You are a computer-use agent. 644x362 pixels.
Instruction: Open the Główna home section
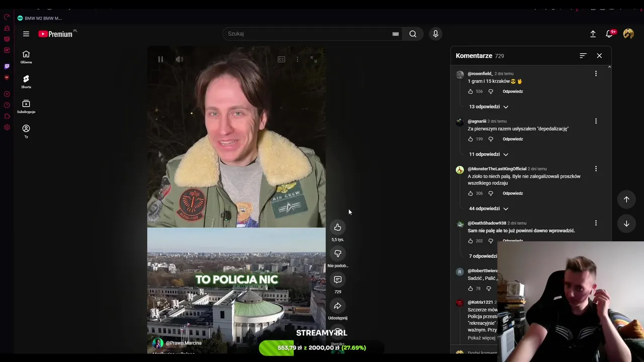point(26,57)
